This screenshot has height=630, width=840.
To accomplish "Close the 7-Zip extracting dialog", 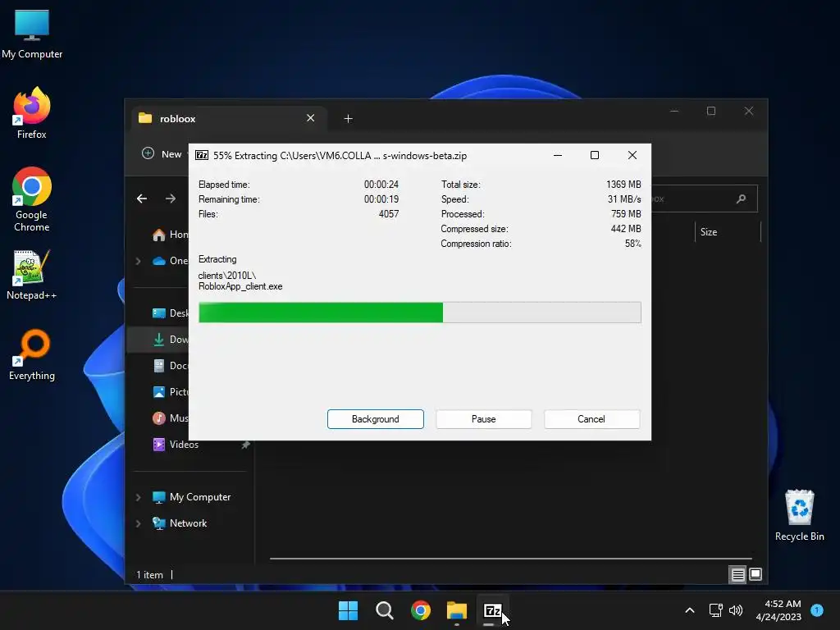I will coord(632,155).
